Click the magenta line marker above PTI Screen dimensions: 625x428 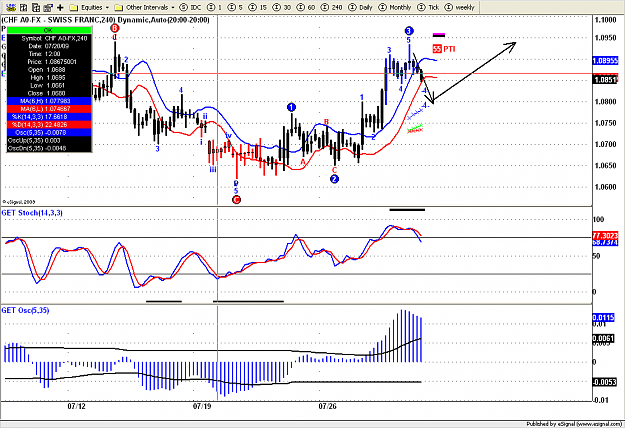[439, 35]
